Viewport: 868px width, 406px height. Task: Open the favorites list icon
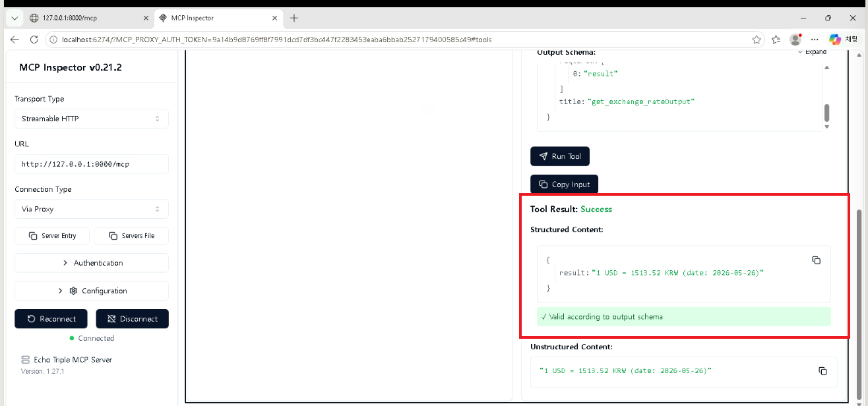pos(776,40)
